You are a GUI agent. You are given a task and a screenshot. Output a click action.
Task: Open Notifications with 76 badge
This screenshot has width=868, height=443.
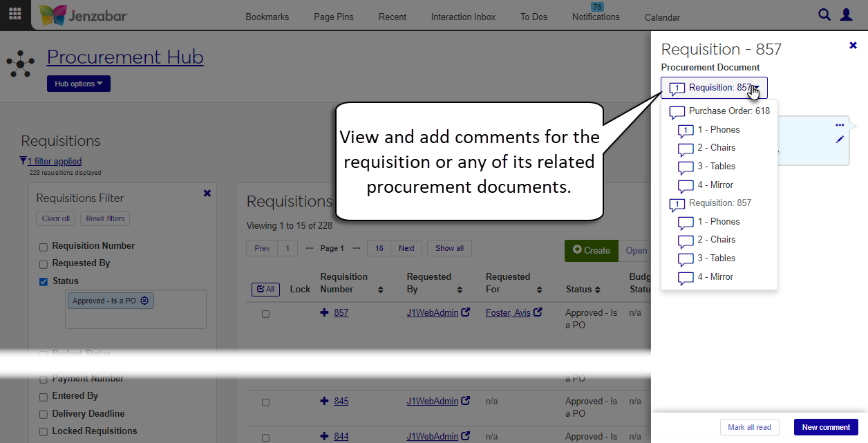pyautogui.click(x=596, y=14)
